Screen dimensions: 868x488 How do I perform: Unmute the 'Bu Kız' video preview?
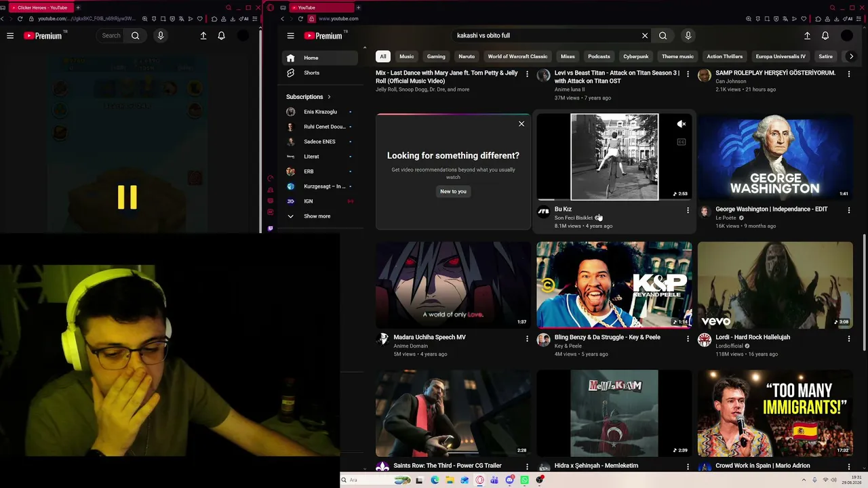[682, 124]
